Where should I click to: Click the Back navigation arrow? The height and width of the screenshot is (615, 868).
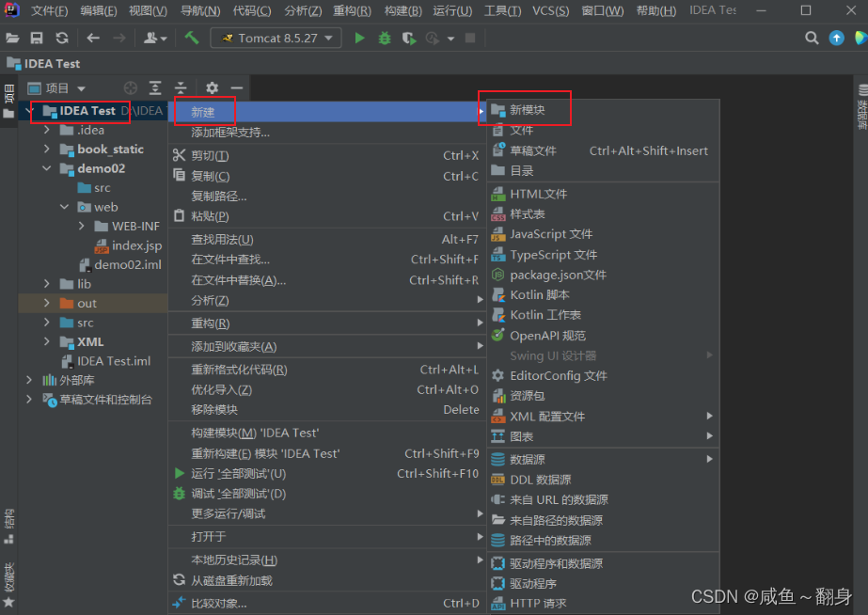pyautogui.click(x=93, y=39)
